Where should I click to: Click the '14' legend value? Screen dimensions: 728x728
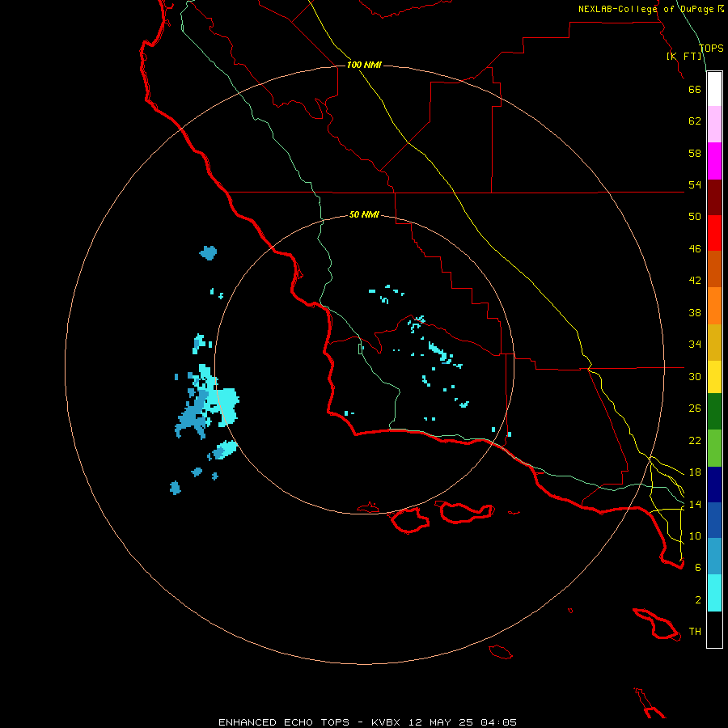click(695, 504)
